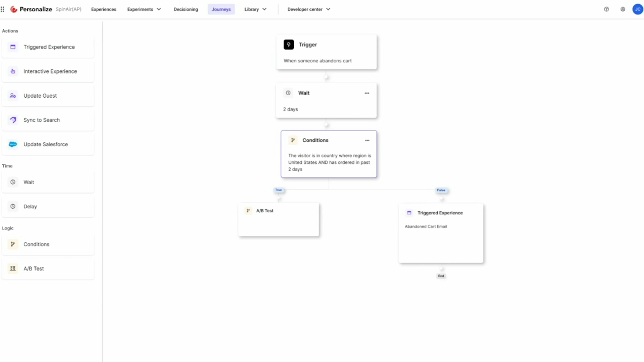Image resolution: width=644 pixels, height=362 pixels.
Task: Open the Conditions node options menu
Action: tap(367, 140)
